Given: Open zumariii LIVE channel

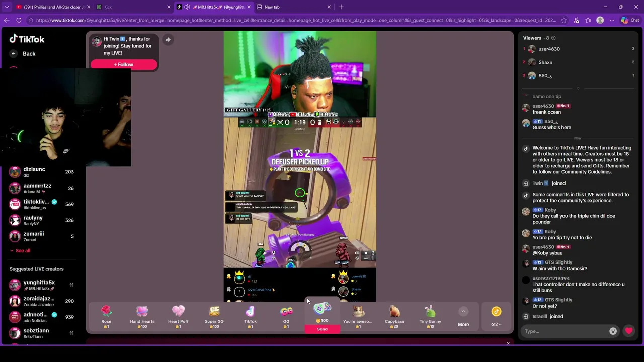Looking at the screenshot, I should point(42,236).
